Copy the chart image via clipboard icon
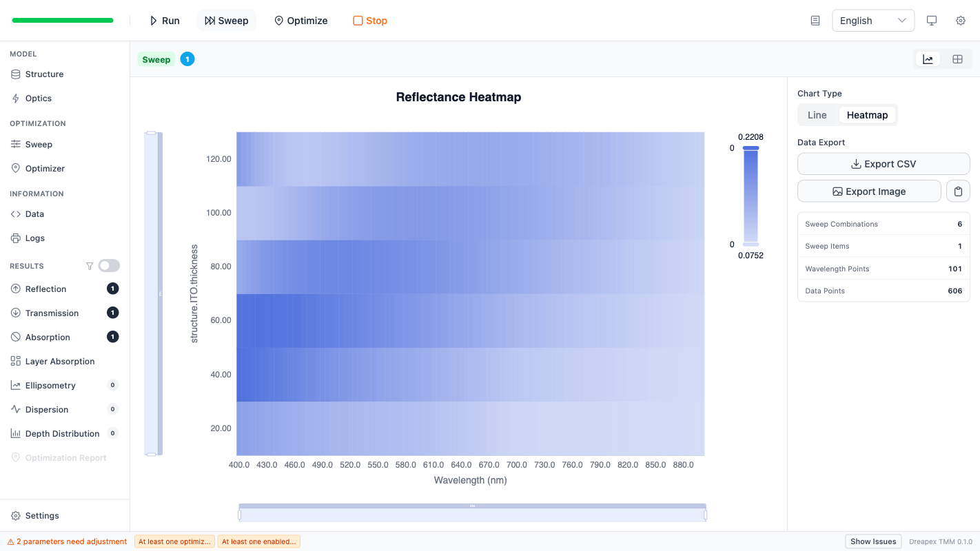 pyautogui.click(x=958, y=191)
